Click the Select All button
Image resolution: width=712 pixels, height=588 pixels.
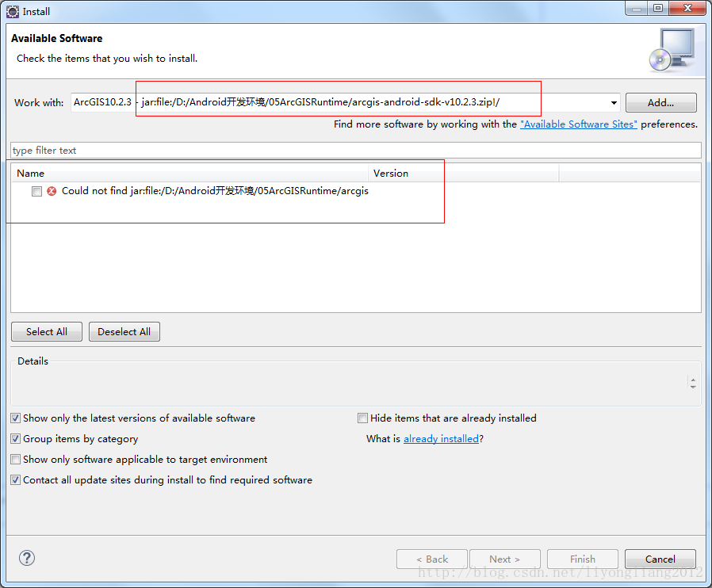click(x=47, y=332)
